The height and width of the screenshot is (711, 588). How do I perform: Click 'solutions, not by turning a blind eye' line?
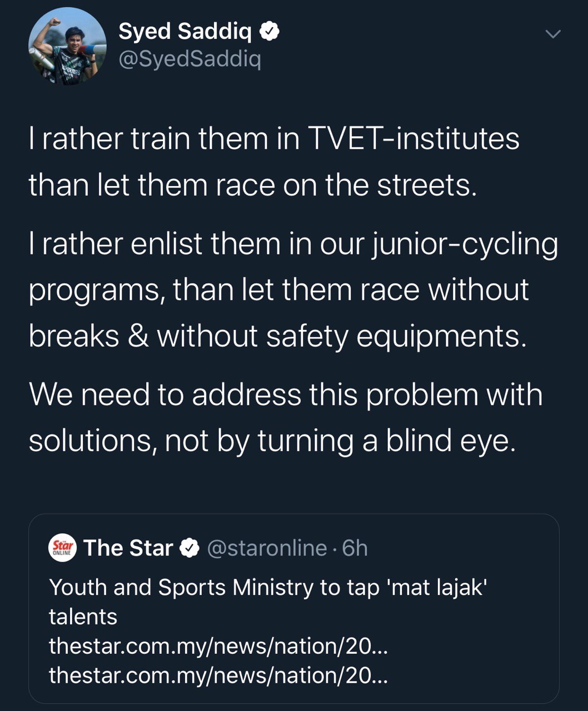(272, 441)
